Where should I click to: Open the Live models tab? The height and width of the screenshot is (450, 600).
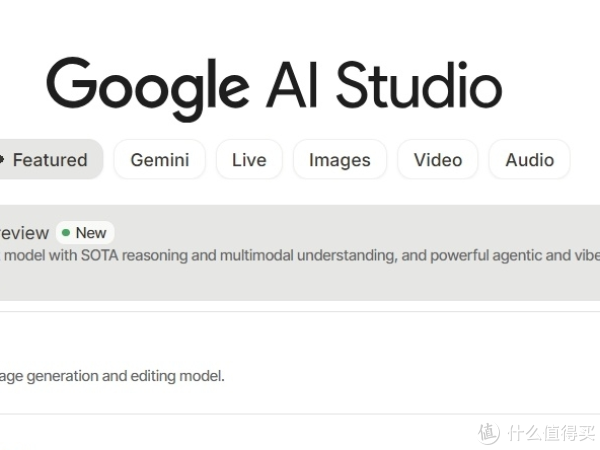click(x=249, y=160)
